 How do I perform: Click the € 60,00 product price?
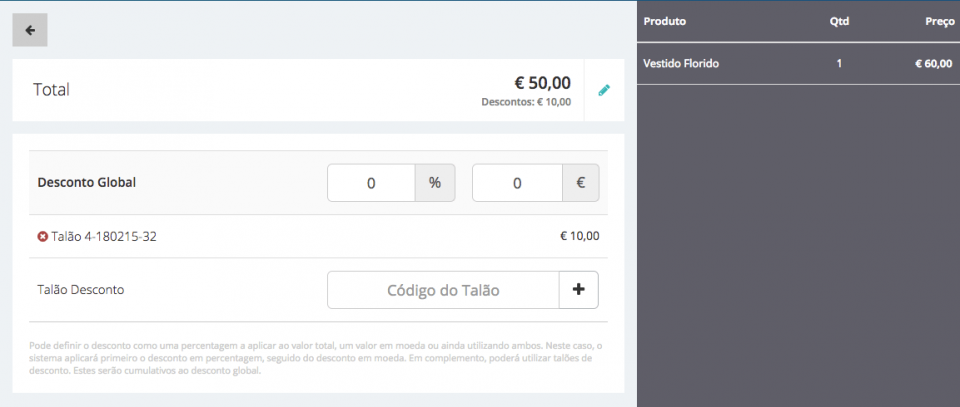point(933,64)
